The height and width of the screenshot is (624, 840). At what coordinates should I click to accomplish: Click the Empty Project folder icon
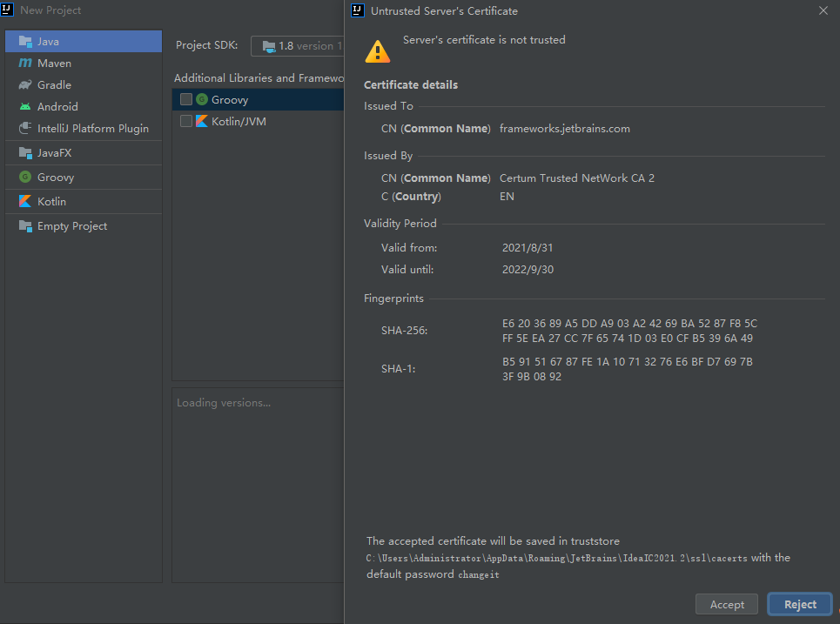25,226
